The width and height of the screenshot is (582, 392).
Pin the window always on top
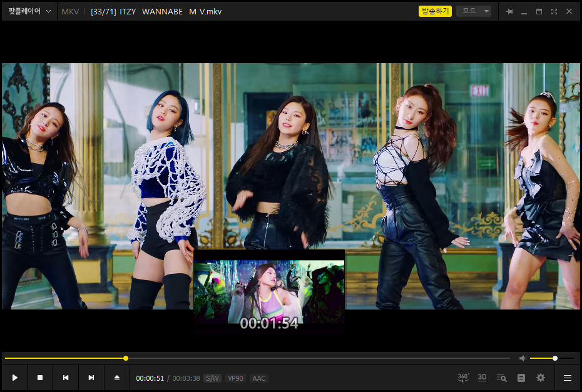tap(509, 11)
